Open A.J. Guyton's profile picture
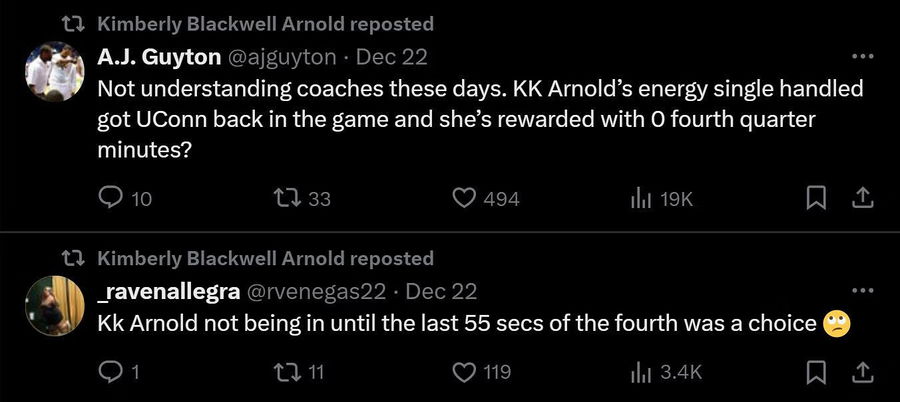Viewport: 900px width, 402px height. [54, 70]
